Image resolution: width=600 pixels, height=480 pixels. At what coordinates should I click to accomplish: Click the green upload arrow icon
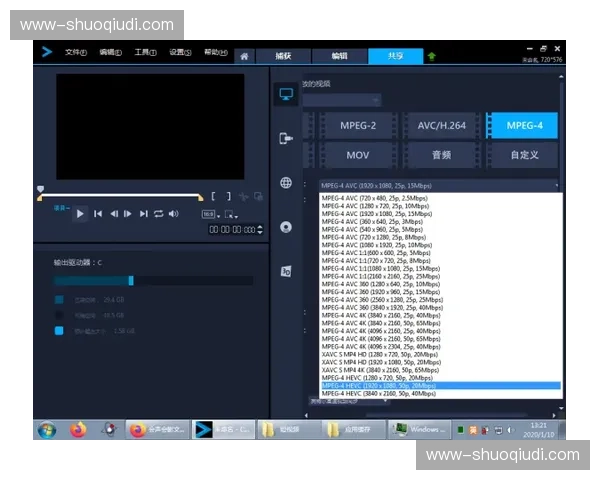432,57
